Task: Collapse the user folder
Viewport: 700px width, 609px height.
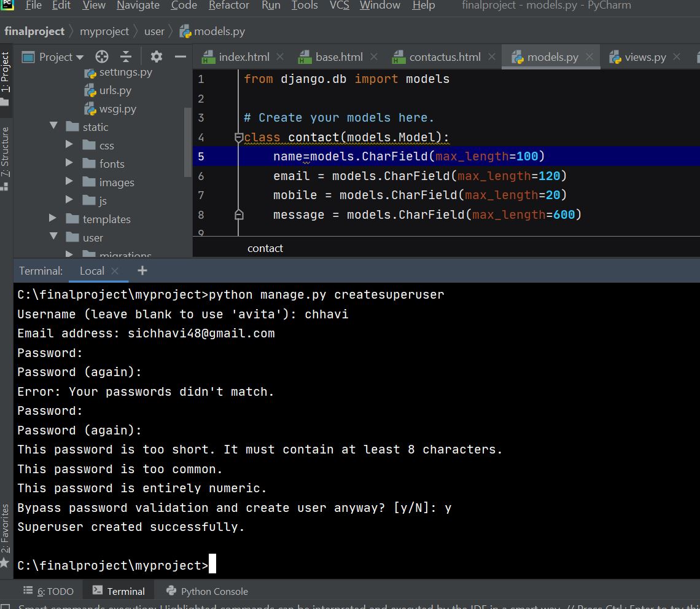Action: tap(53, 235)
